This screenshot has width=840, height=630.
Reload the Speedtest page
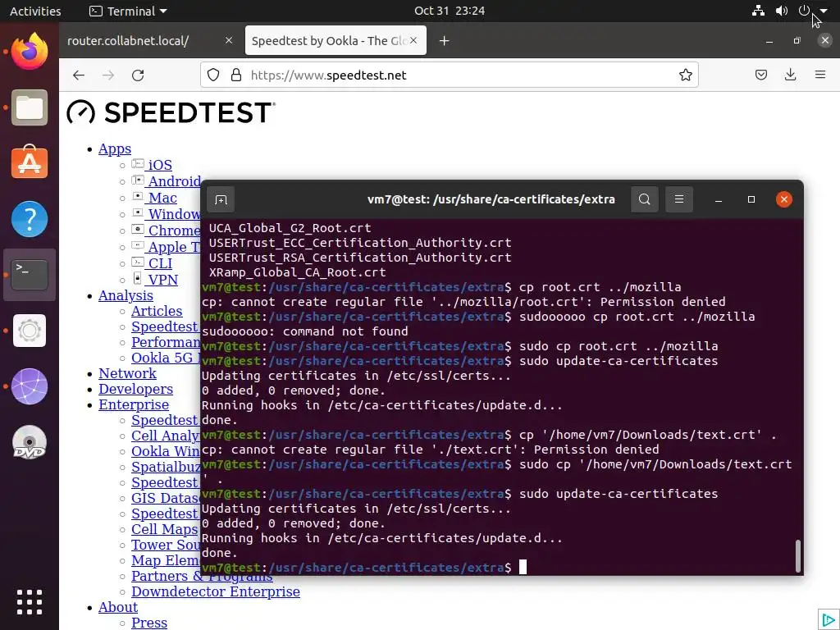click(138, 75)
